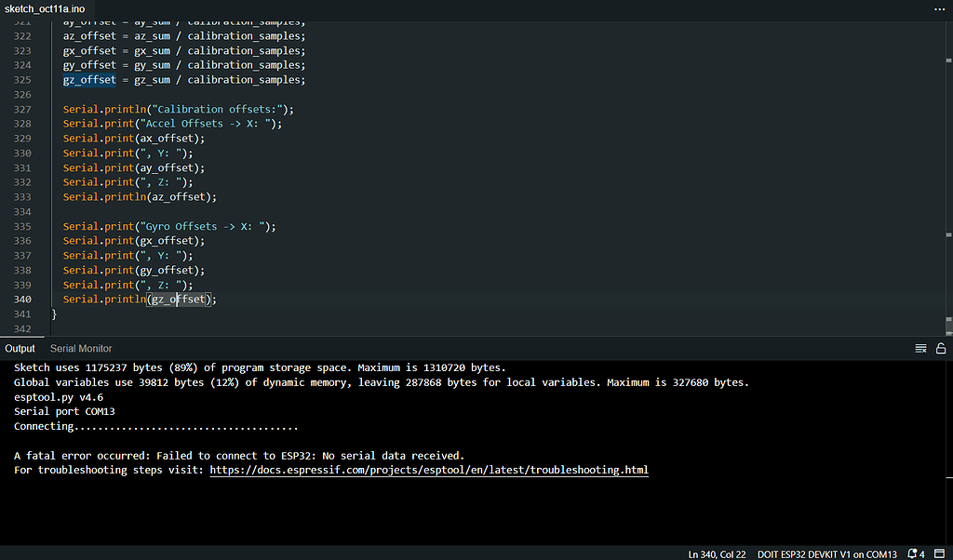The height and width of the screenshot is (560, 953).
Task: Click line number 340 in the gutter
Action: (22, 300)
